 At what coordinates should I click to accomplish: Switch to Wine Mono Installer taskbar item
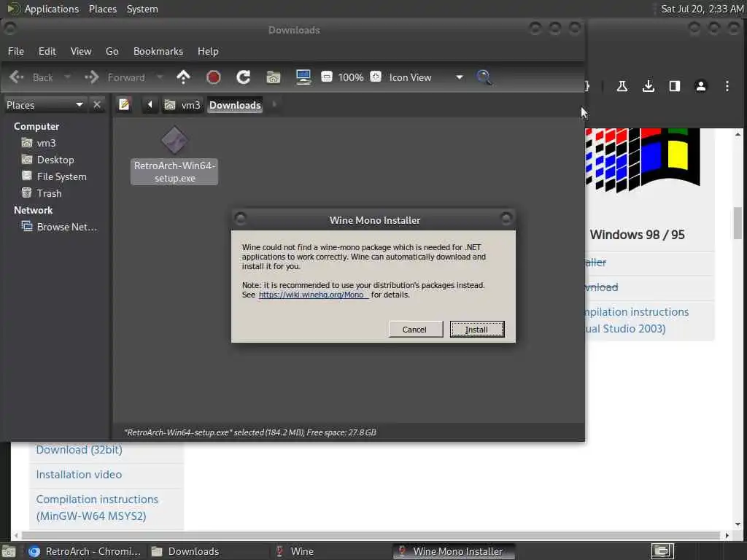[454, 551]
